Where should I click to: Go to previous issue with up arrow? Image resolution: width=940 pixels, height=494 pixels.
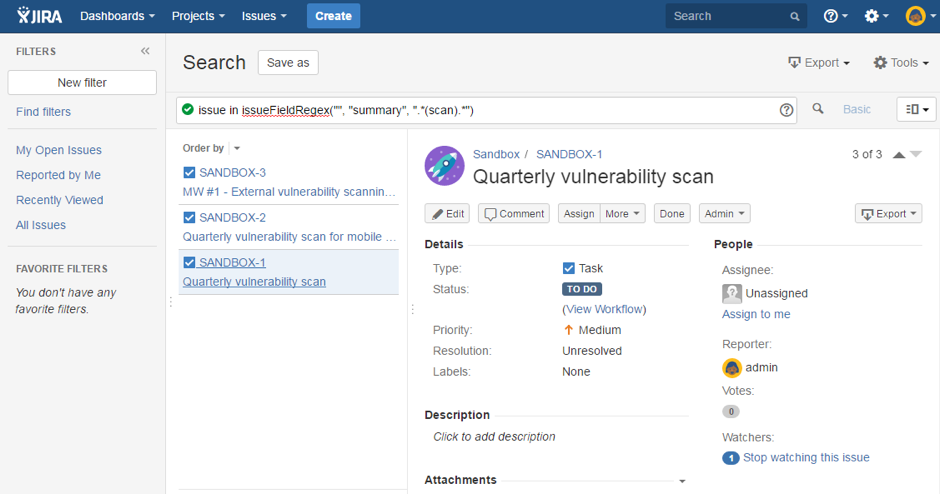(x=899, y=155)
